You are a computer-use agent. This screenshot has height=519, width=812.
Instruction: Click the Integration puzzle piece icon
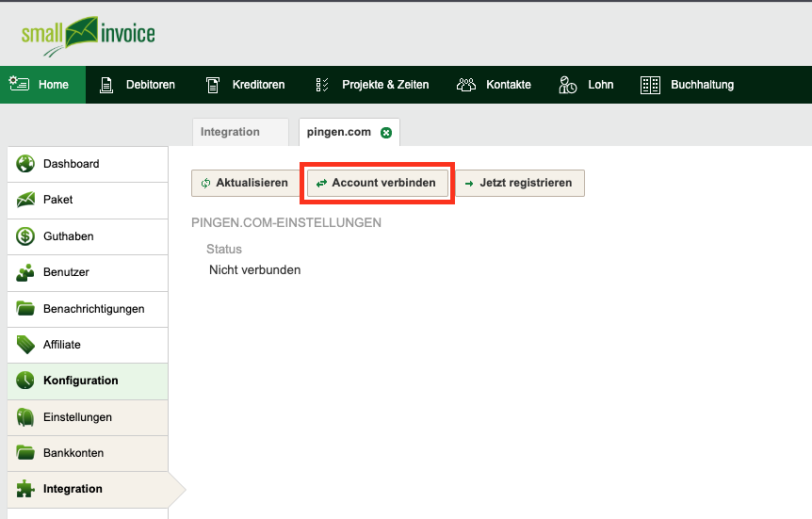[x=24, y=489]
